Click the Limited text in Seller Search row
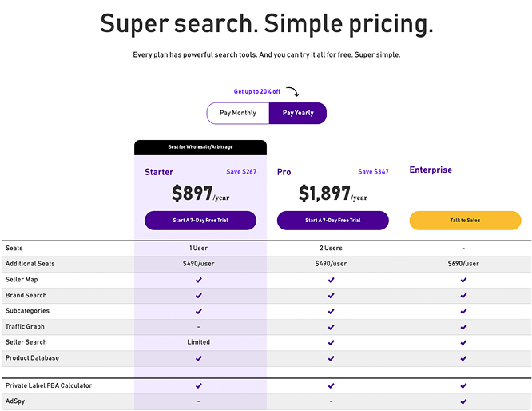The image size is (532, 411). coord(198,342)
